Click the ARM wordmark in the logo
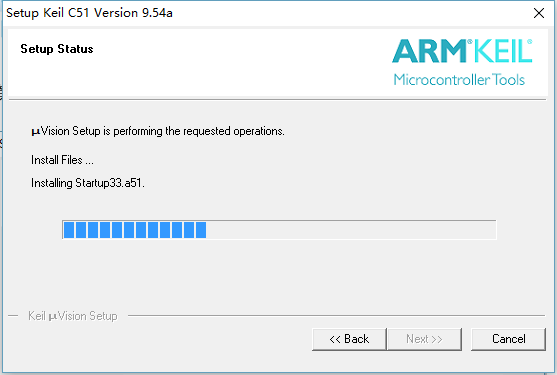 point(429,51)
